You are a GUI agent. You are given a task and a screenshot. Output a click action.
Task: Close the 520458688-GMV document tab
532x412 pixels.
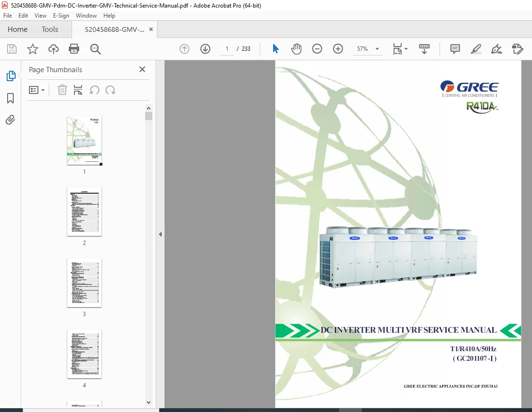(151, 29)
